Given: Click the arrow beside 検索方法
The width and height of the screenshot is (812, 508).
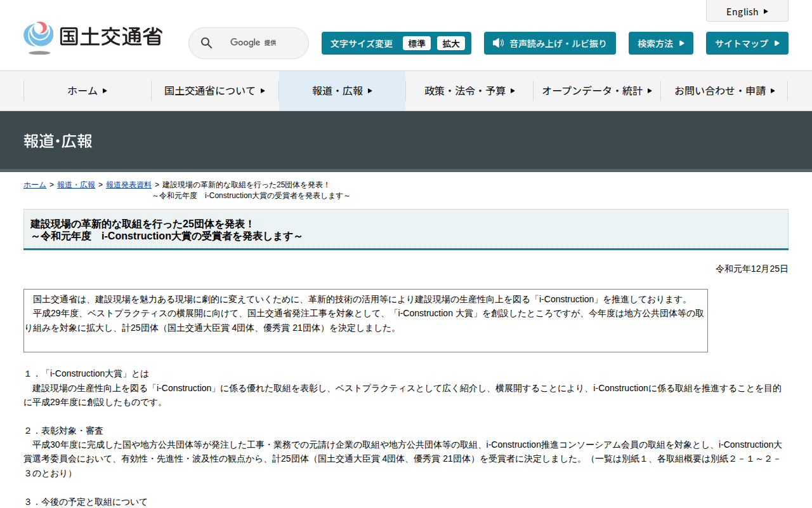Looking at the screenshot, I should (x=682, y=43).
